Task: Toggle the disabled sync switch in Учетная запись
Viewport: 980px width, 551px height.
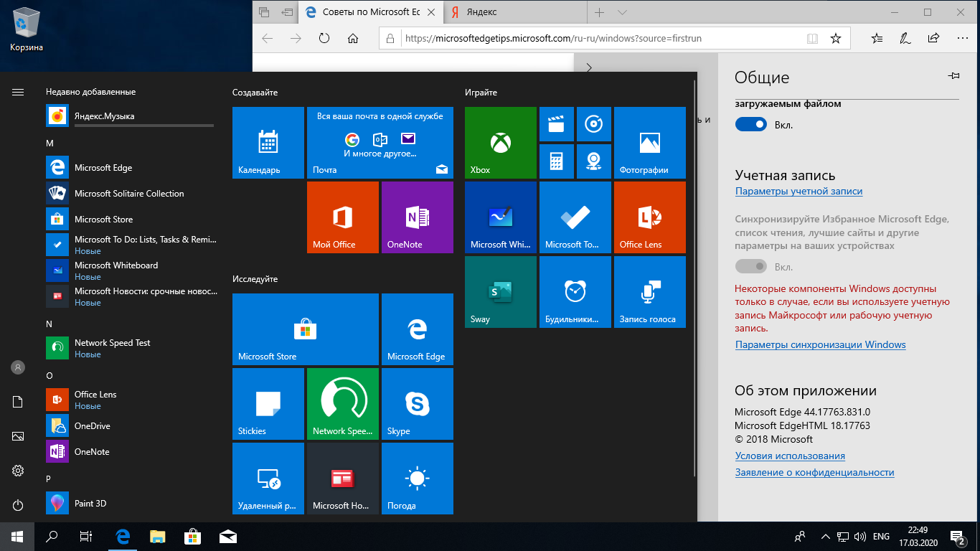Action: pyautogui.click(x=751, y=267)
